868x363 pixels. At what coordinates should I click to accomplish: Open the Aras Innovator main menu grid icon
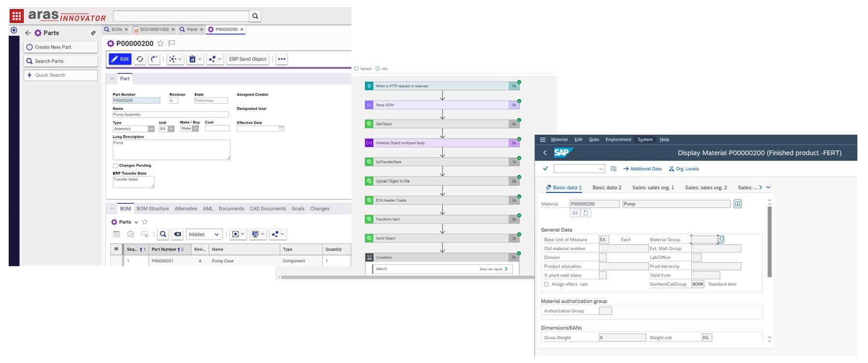(x=17, y=16)
